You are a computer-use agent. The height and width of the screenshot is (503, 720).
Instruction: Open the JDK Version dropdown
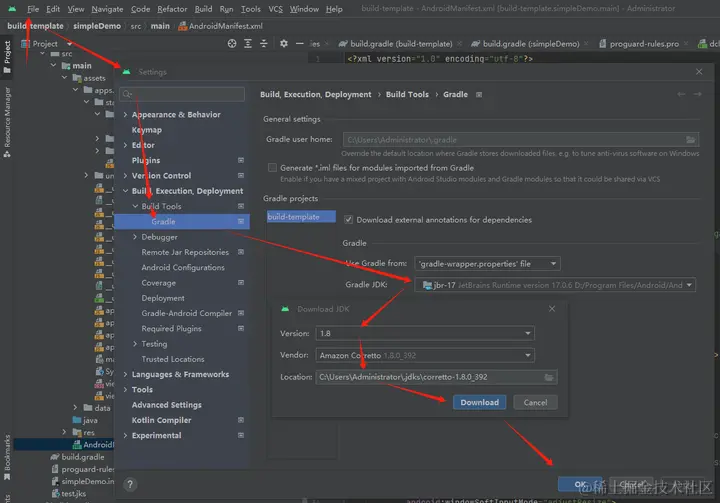tap(425, 333)
